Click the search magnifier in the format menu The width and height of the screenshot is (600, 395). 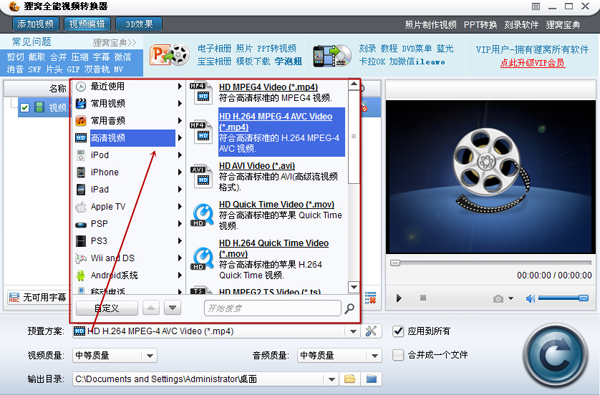pyautogui.click(x=349, y=308)
